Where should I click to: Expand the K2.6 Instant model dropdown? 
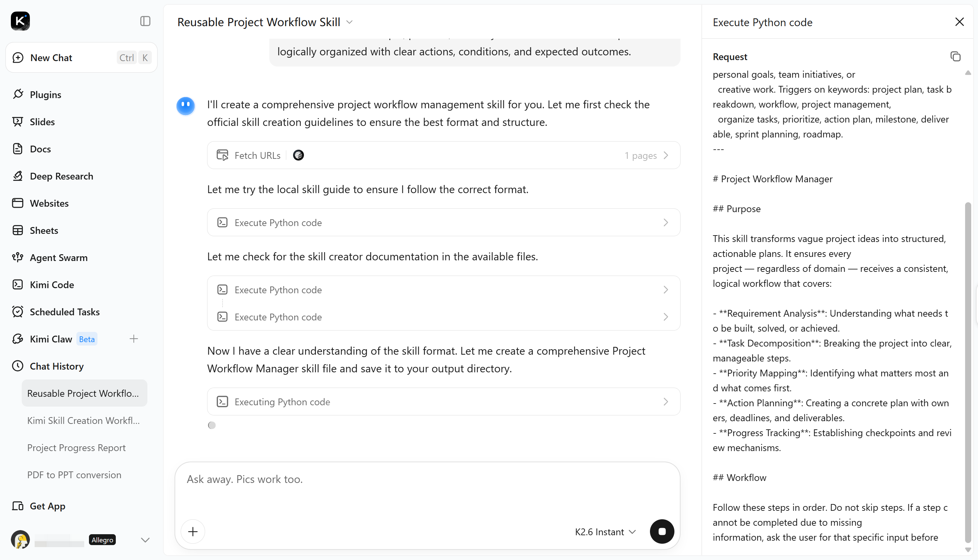click(605, 532)
